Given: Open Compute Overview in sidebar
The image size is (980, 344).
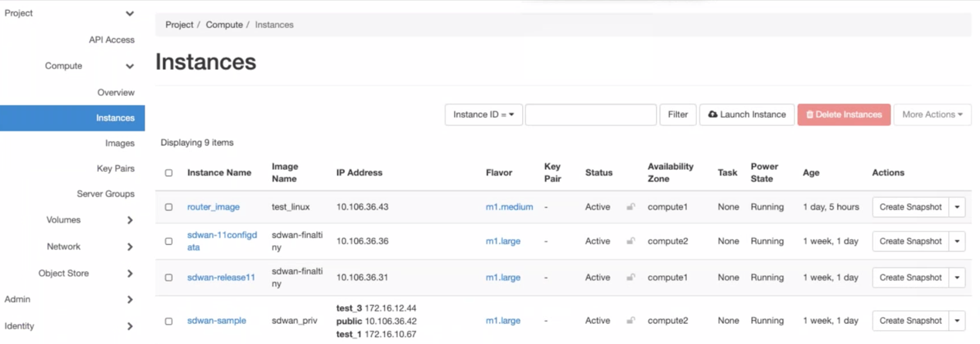Looking at the screenshot, I should tap(116, 92).
